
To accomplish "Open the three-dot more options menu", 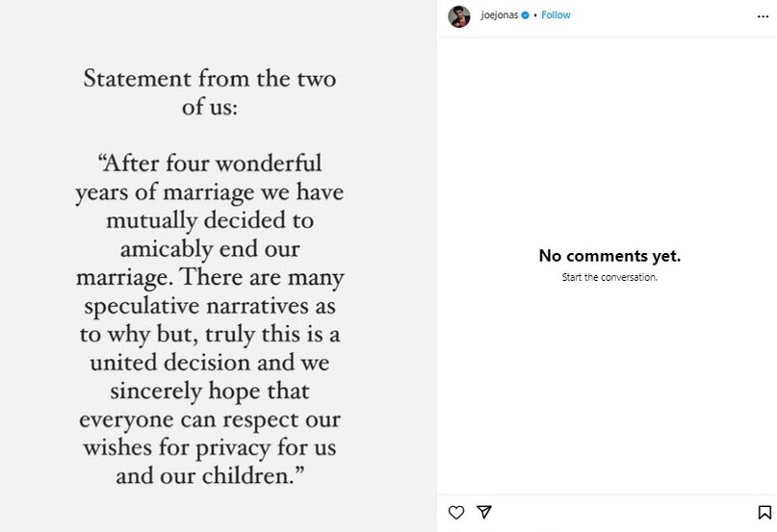I will tap(763, 16).
